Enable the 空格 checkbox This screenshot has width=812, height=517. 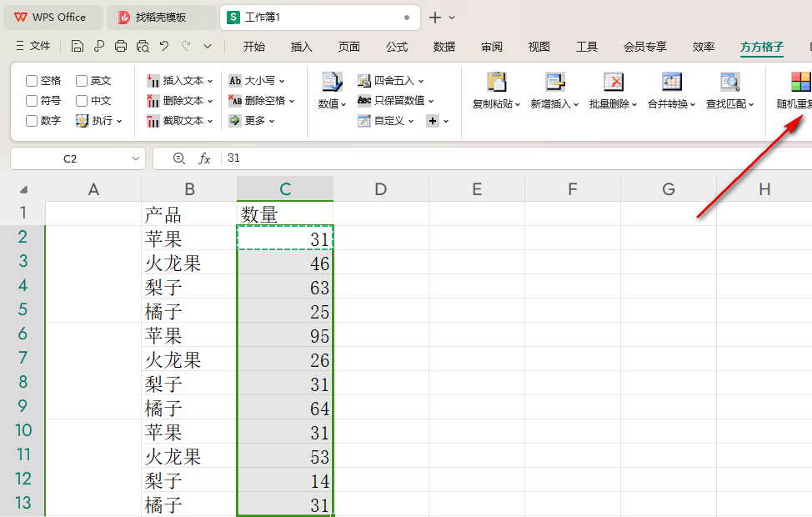[32, 81]
